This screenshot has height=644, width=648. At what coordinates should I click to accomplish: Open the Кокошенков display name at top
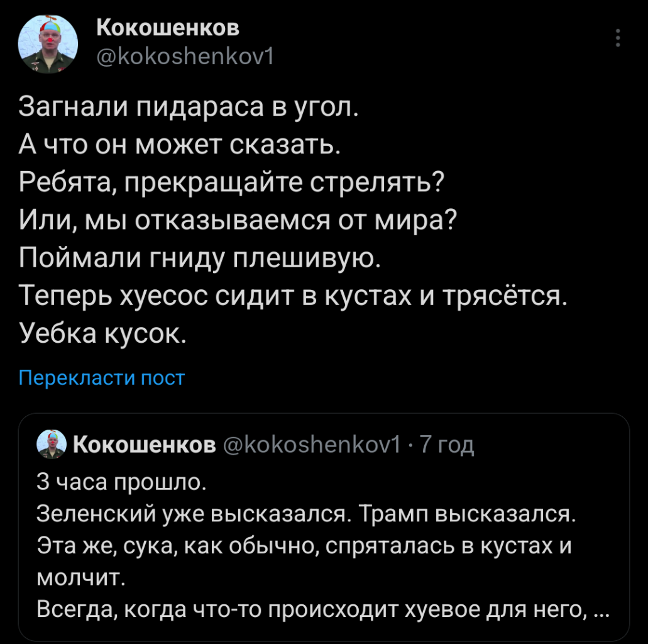click(x=168, y=28)
